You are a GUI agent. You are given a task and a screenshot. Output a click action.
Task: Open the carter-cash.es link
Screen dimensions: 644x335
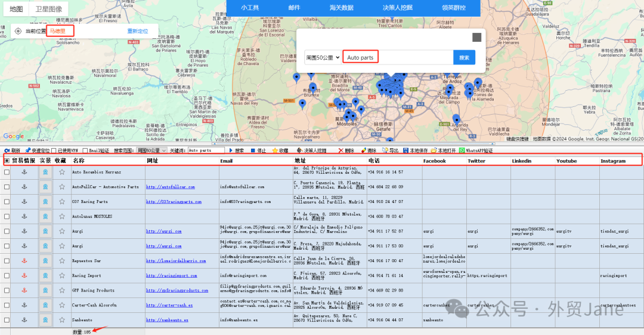coord(169,305)
